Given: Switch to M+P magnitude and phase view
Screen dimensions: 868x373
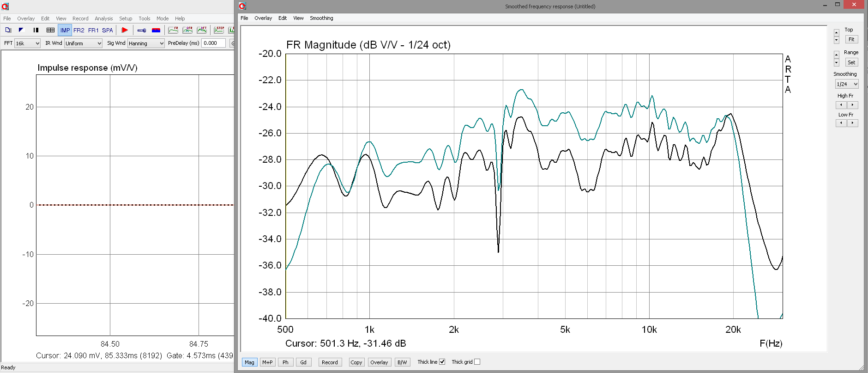Looking at the screenshot, I should [x=267, y=362].
